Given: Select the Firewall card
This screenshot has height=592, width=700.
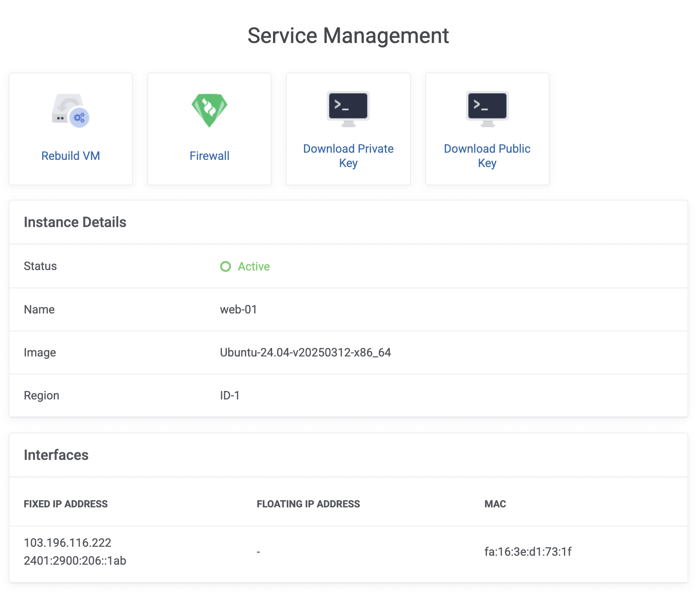Looking at the screenshot, I should point(209,129).
